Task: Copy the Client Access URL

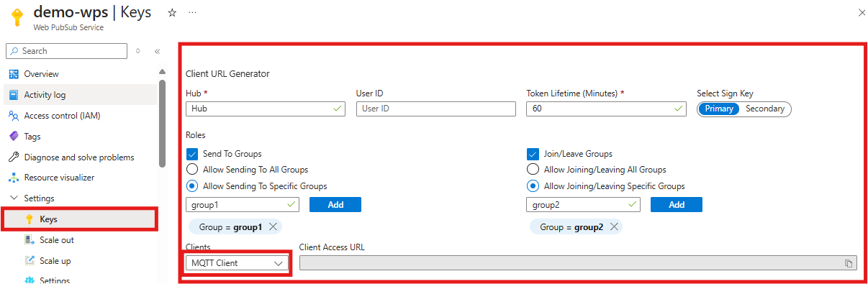Action: click(849, 263)
